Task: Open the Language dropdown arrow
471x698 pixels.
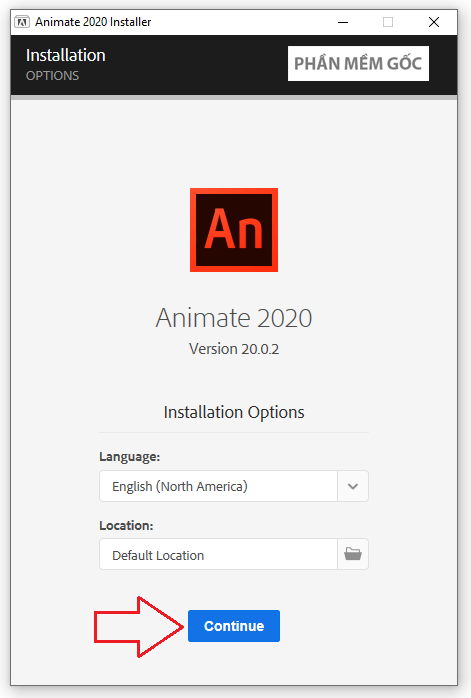Action: pyautogui.click(x=353, y=486)
